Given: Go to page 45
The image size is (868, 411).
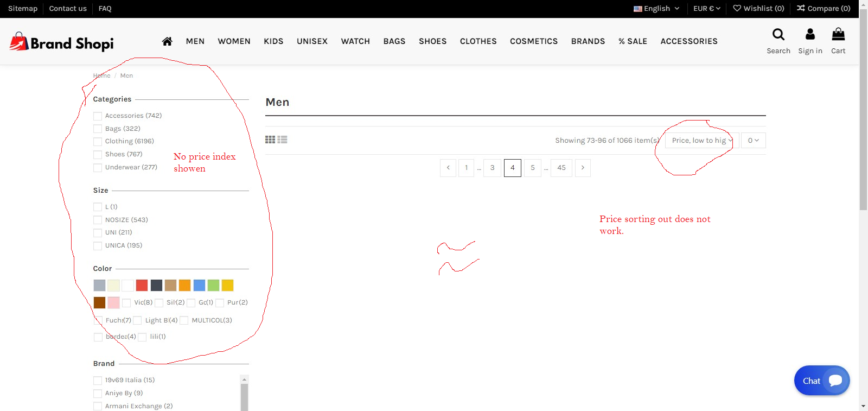Looking at the screenshot, I should pyautogui.click(x=561, y=168).
